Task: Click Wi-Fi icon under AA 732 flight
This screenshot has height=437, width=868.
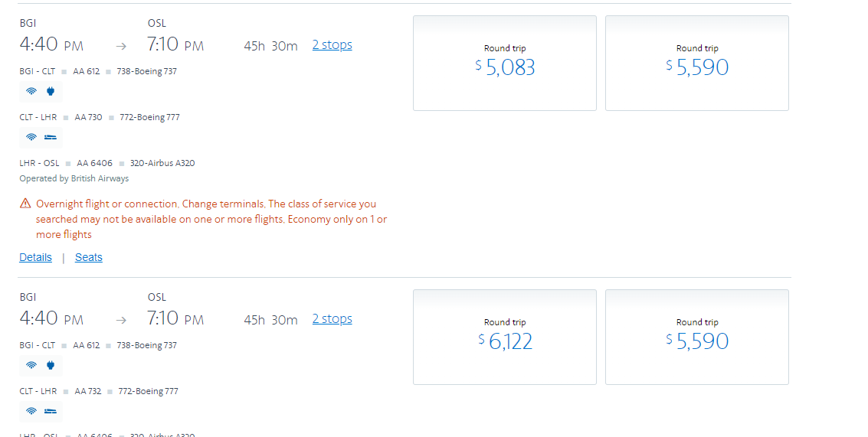Action: point(31,411)
